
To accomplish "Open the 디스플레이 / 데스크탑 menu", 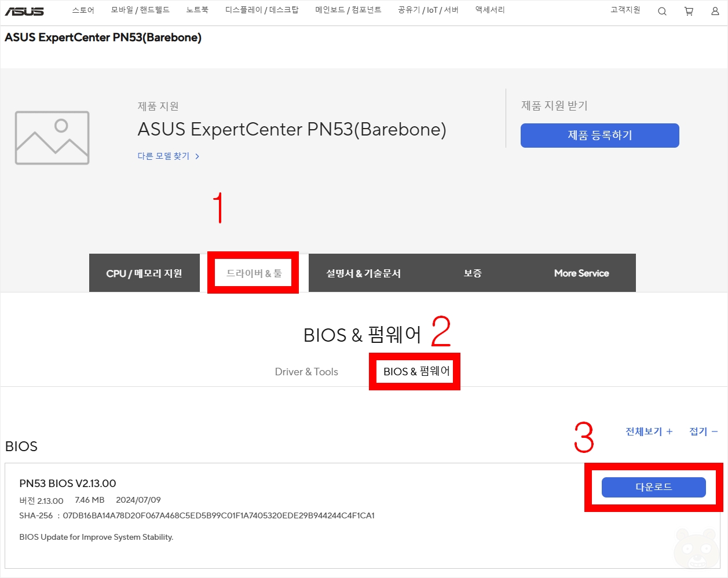I will click(x=262, y=10).
